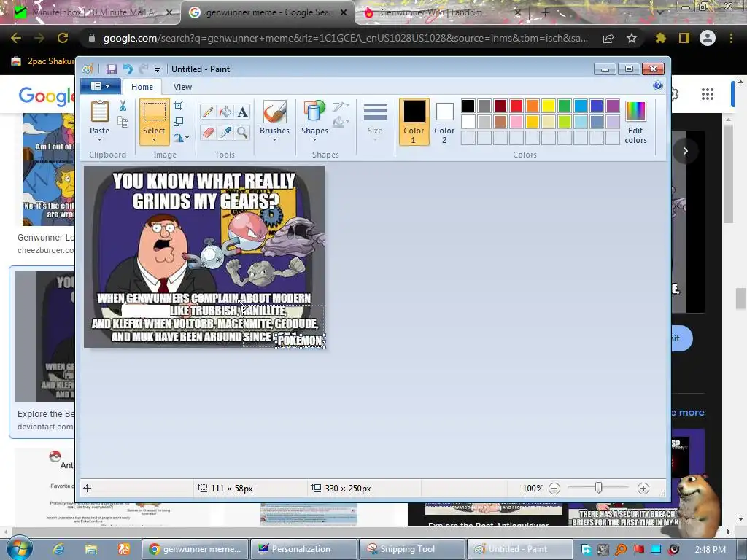Open Customize Quick Access Toolbar arrow
This screenshot has width=747, height=560.
click(x=157, y=69)
